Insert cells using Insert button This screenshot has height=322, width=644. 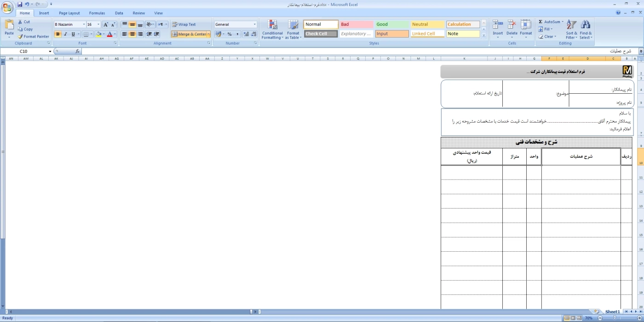(498, 29)
